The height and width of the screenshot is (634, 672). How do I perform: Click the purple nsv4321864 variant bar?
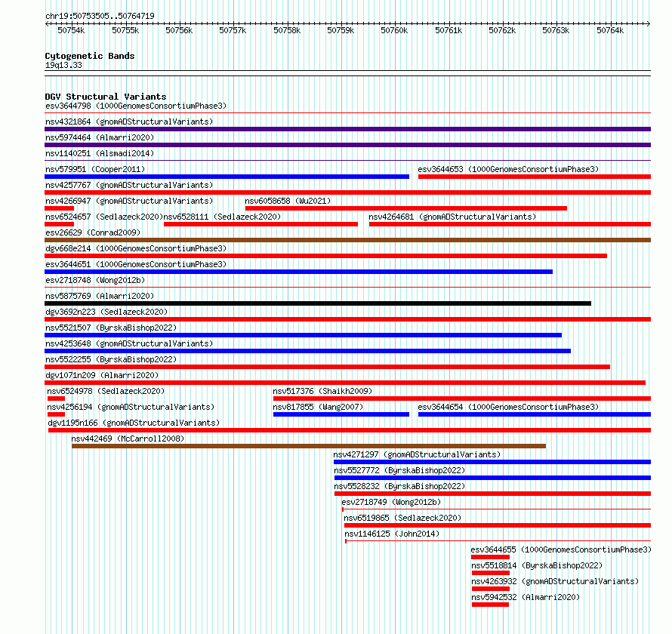(x=347, y=129)
